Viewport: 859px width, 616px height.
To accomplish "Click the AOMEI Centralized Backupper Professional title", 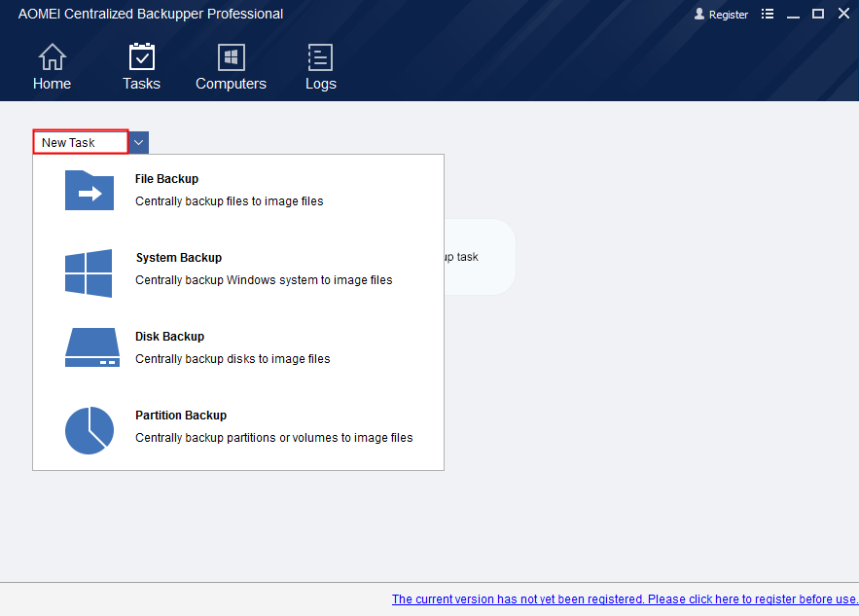I will 151,14.
